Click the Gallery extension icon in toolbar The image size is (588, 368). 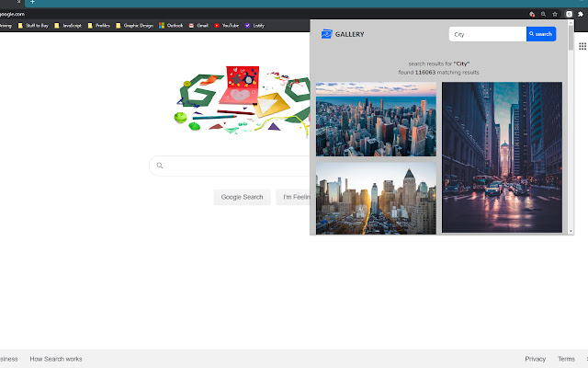[x=569, y=14]
